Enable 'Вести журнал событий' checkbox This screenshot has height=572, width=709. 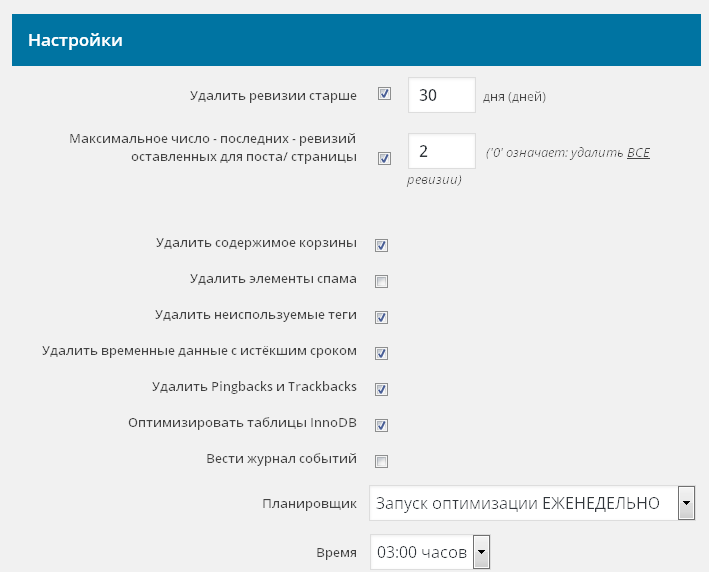pyautogui.click(x=381, y=461)
